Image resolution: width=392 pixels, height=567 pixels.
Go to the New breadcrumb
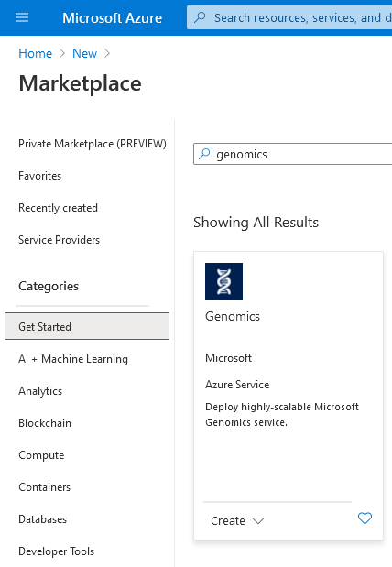[84, 53]
